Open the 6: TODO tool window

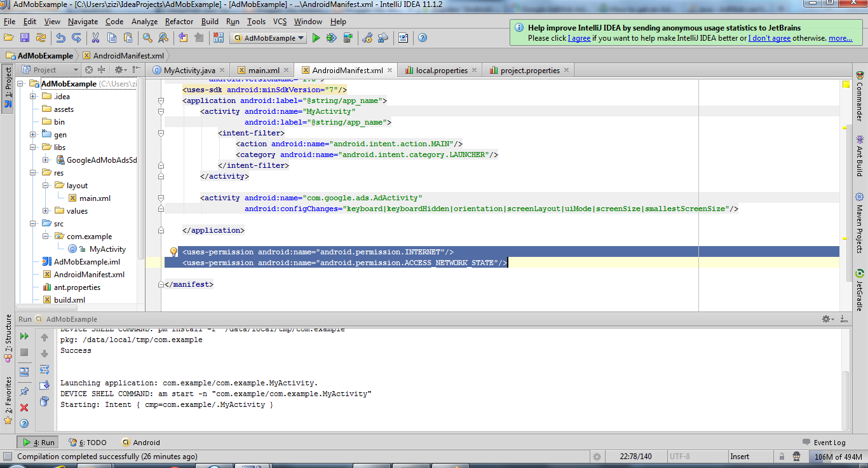click(88, 443)
